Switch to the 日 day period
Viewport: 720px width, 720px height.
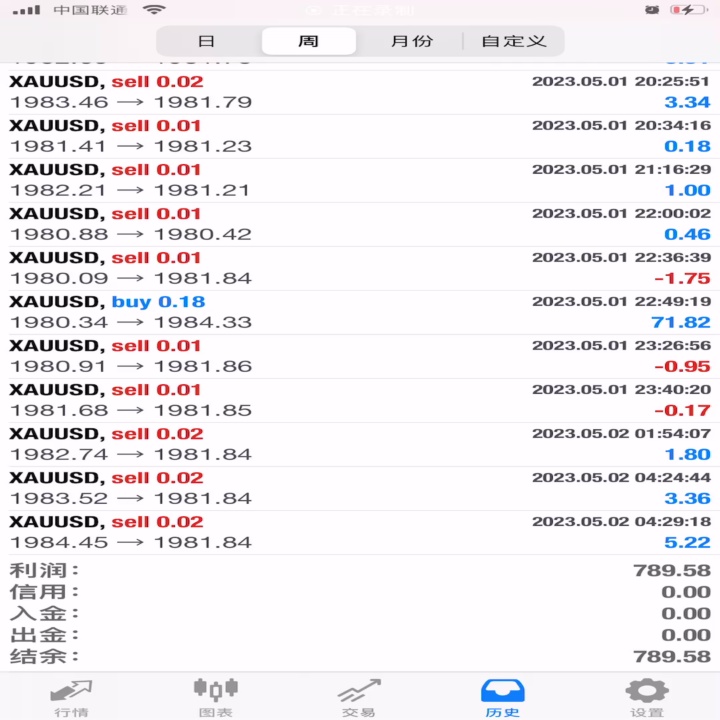[207, 41]
